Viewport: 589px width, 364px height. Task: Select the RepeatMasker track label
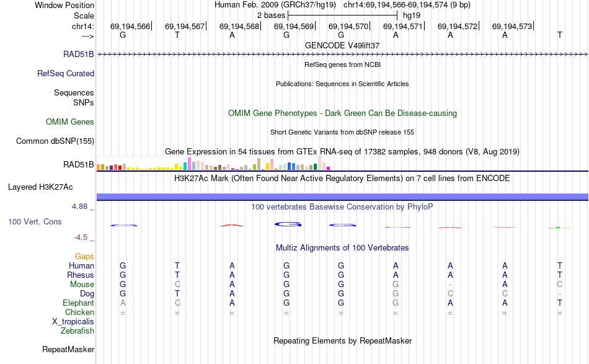(68, 350)
